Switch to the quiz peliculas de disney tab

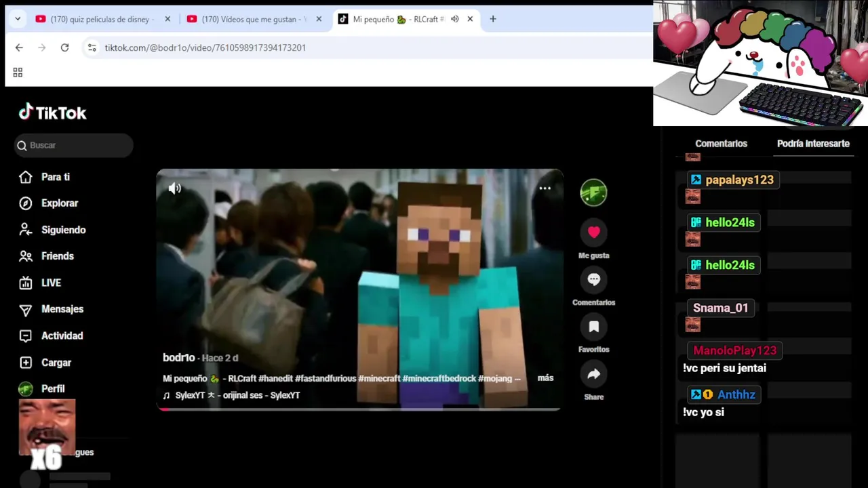click(101, 19)
